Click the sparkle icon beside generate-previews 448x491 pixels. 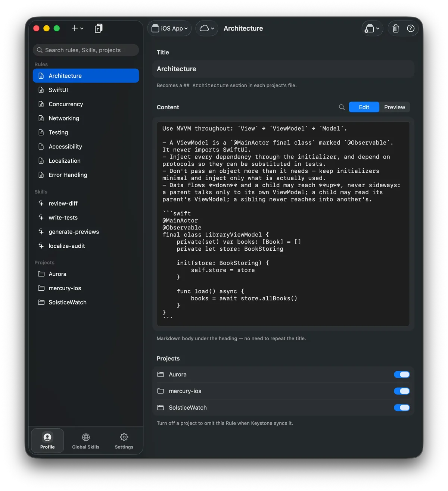coord(41,232)
